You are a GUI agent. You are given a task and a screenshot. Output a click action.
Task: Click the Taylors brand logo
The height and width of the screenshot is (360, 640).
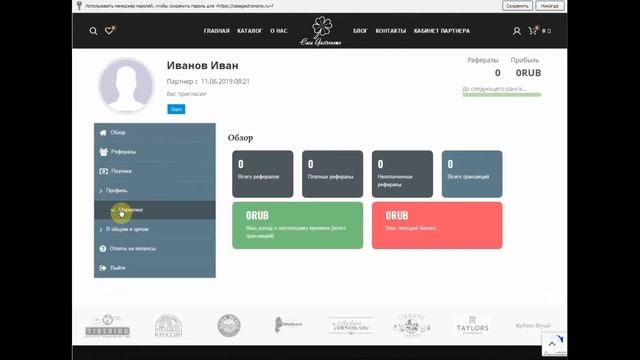pos(472,326)
